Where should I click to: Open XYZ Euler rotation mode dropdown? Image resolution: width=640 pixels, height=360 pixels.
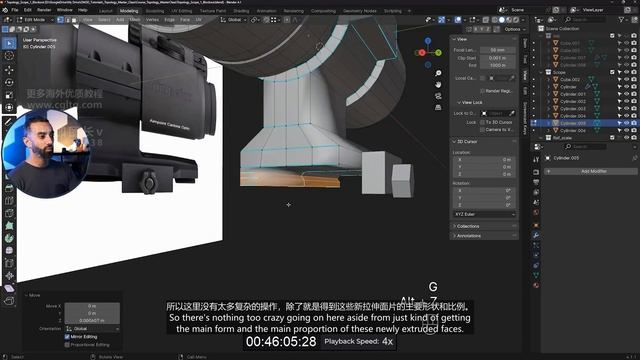[x=484, y=214]
